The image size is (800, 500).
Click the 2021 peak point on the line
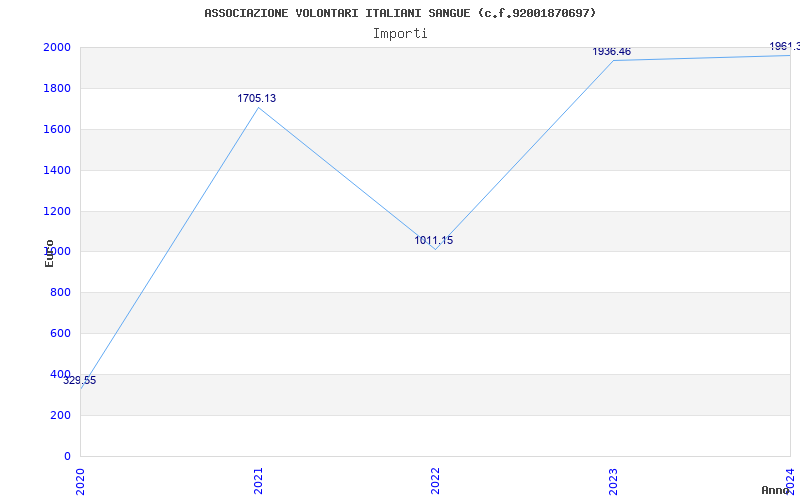(258, 108)
